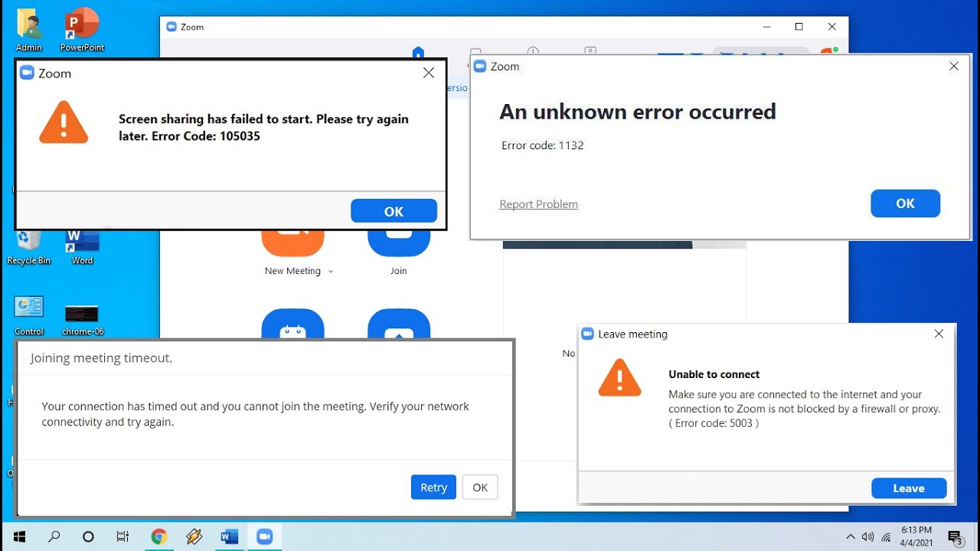The height and width of the screenshot is (551, 980).
Task: Click the volume speaker tray icon
Action: (x=868, y=537)
